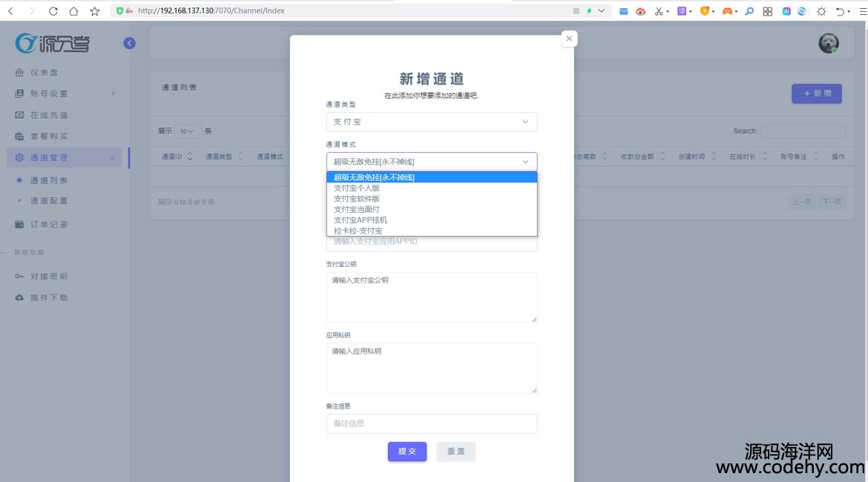Toggle the brightness sun icon

[x=821, y=11]
